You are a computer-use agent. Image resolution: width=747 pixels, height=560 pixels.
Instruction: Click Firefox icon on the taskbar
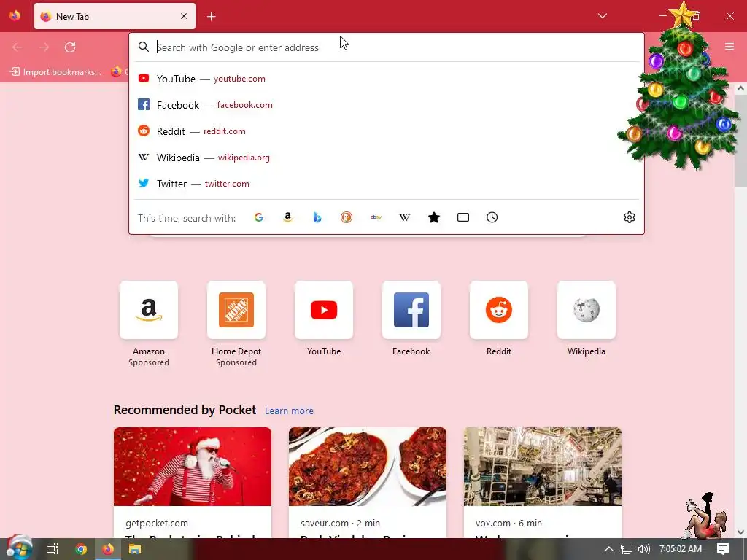(x=108, y=549)
